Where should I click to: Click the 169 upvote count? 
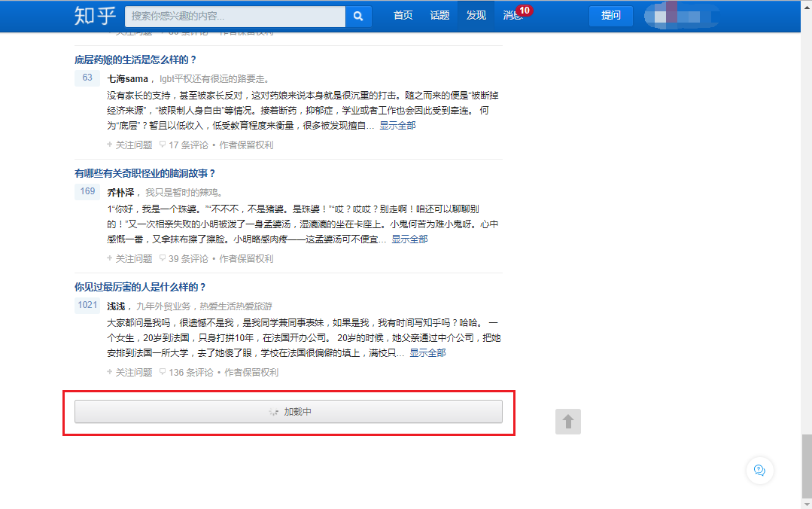point(87,191)
